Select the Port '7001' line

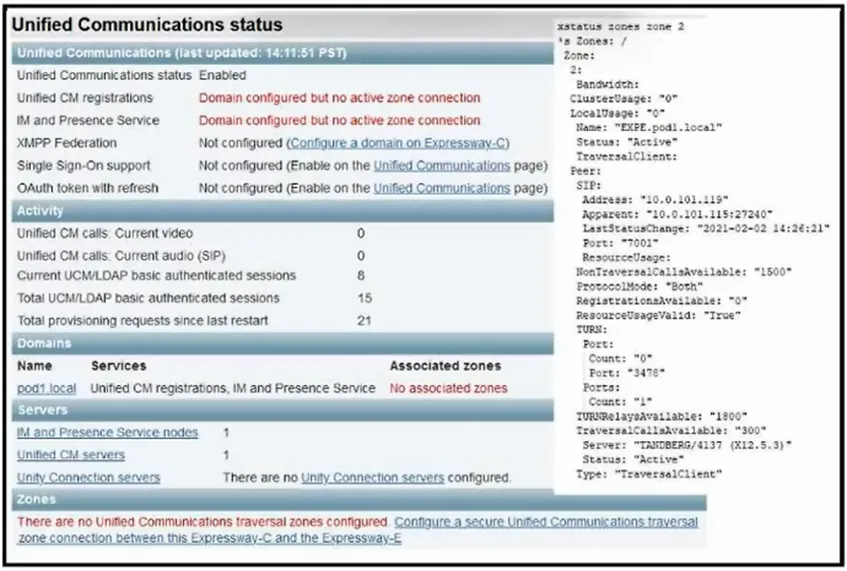click(x=620, y=244)
